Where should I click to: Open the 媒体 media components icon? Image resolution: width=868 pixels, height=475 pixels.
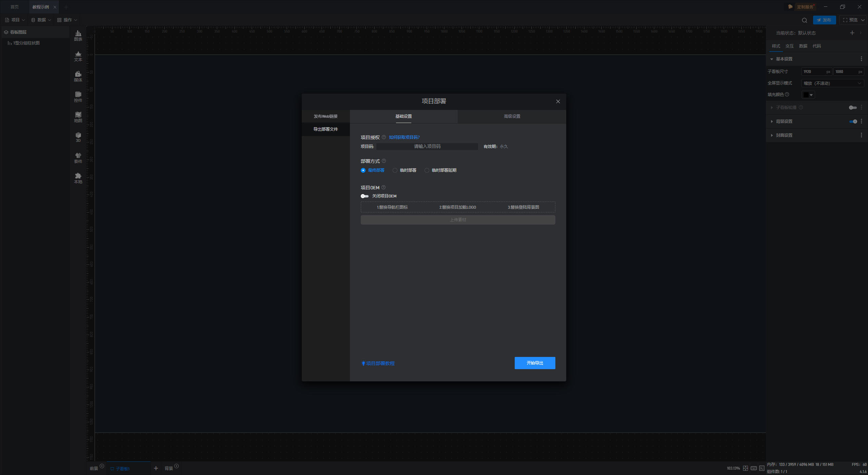(x=78, y=76)
